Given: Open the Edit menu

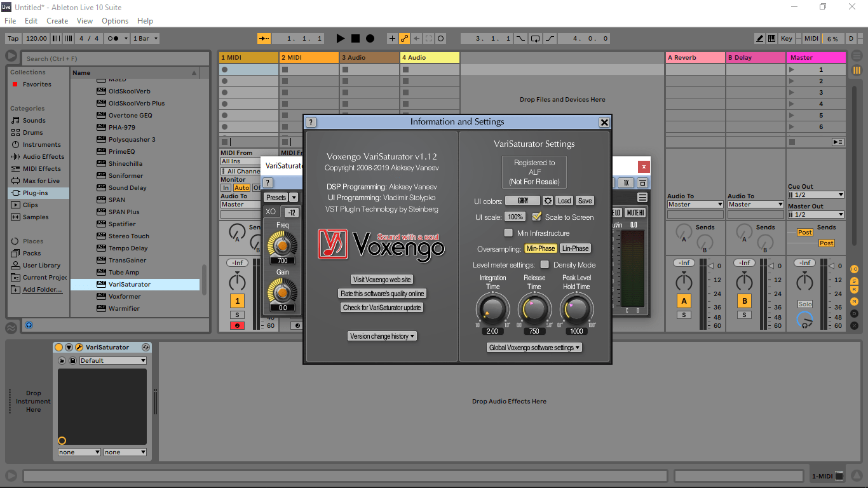Looking at the screenshot, I should tap(31, 21).
